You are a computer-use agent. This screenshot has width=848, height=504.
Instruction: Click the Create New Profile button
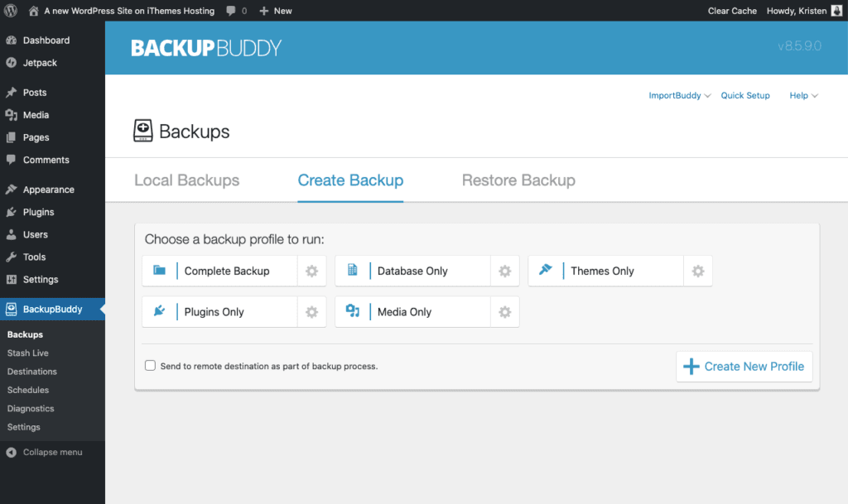click(744, 366)
